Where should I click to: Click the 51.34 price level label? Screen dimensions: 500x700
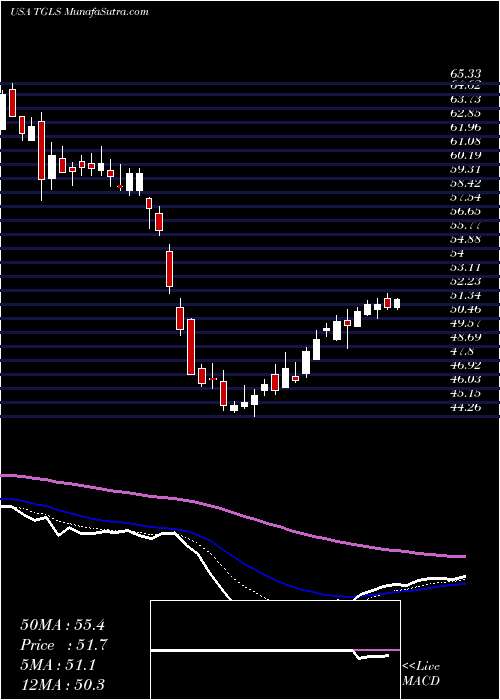click(x=466, y=295)
